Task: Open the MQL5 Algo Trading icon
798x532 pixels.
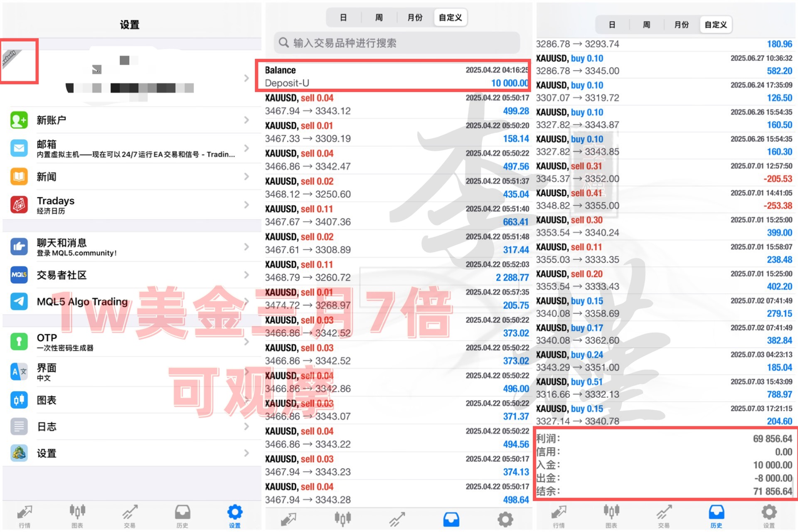Action: tap(19, 301)
